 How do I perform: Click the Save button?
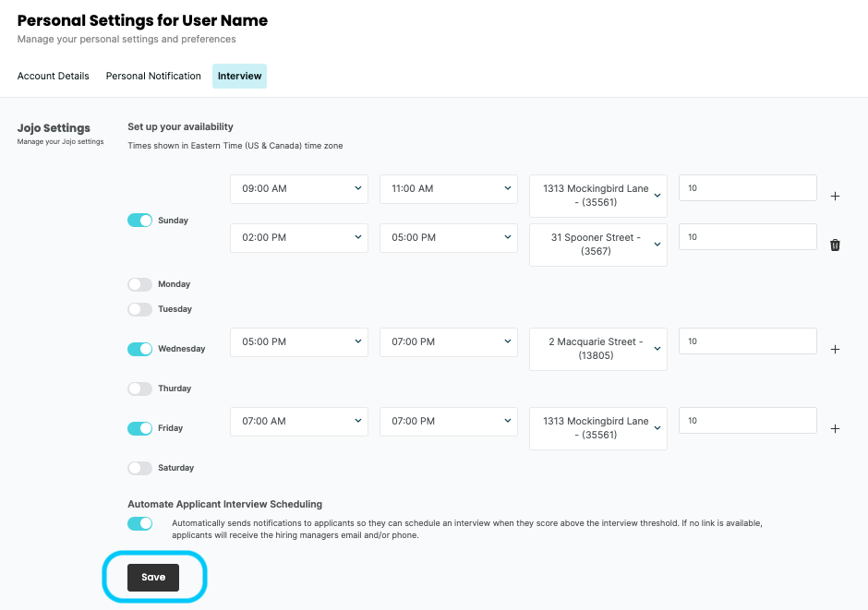[x=153, y=577]
